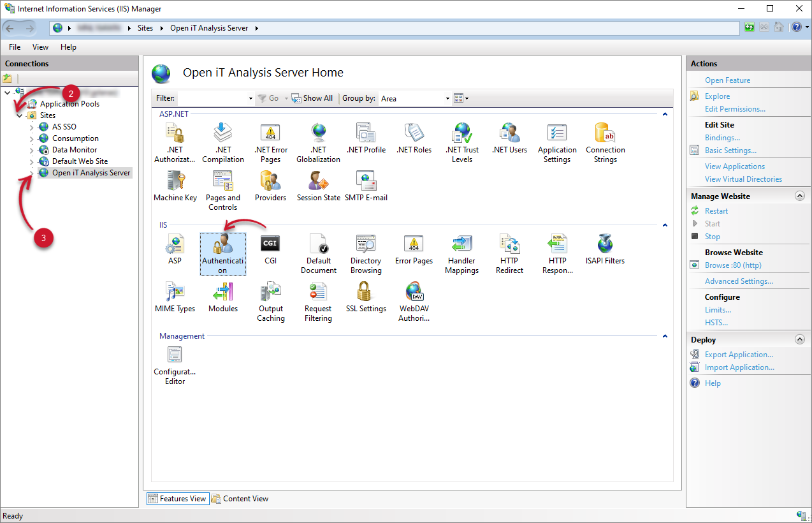Click into the Filter input field
Image resolution: width=812 pixels, height=523 pixels.
coord(215,99)
